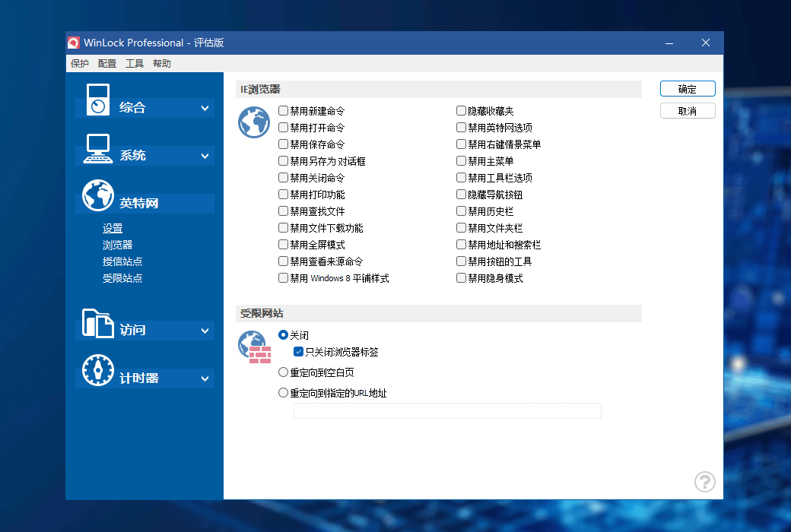791x532 pixels.
Task: Open the 工具 menu
Action: (134, 64)
